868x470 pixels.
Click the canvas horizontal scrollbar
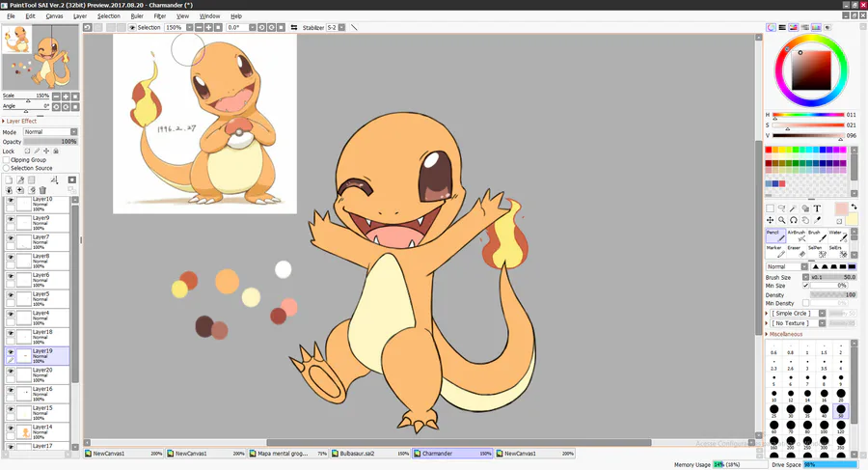coord(459,442)
